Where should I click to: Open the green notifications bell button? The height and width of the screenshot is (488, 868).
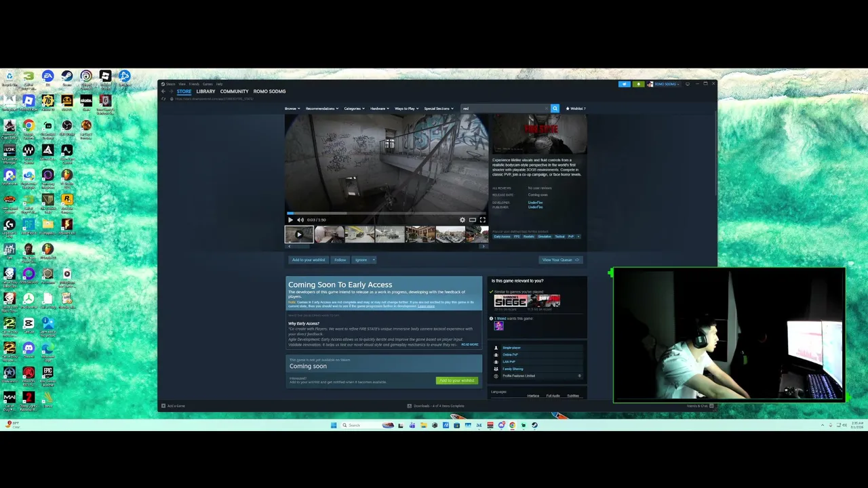(638, 84)
